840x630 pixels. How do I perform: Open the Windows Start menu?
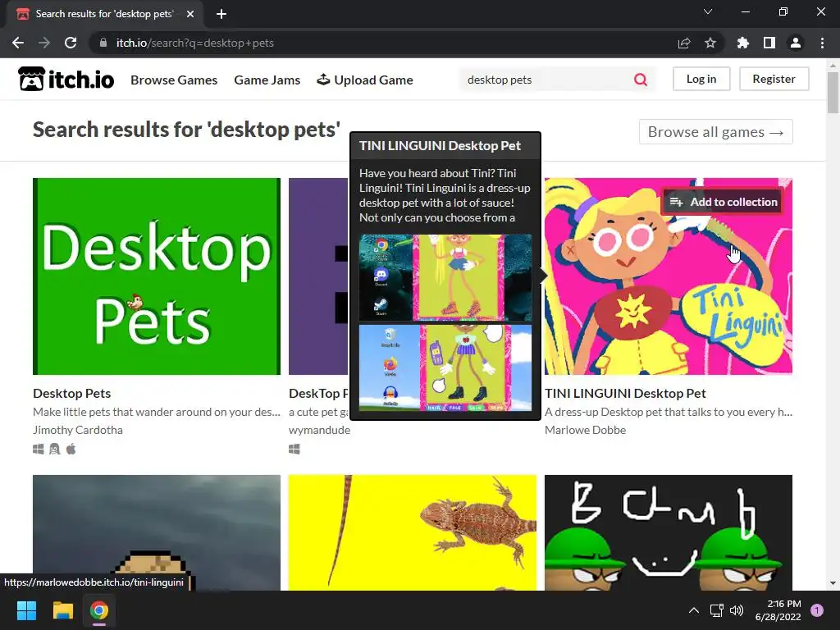click(x=26, y=610)
